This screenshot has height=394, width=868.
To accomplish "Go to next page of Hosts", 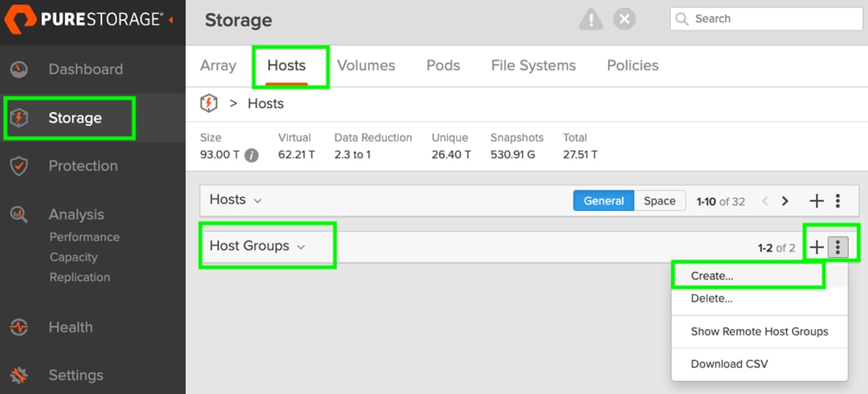I will pos(785,200).
